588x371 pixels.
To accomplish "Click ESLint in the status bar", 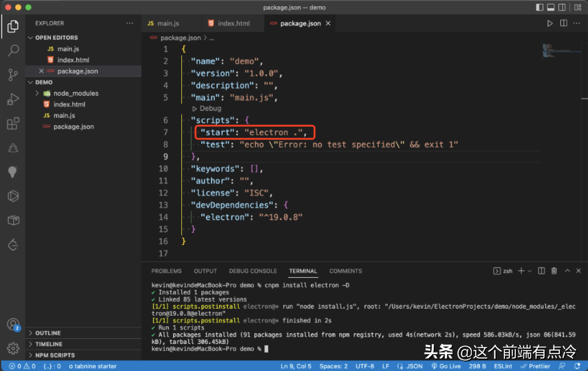I will pos(503,366).
